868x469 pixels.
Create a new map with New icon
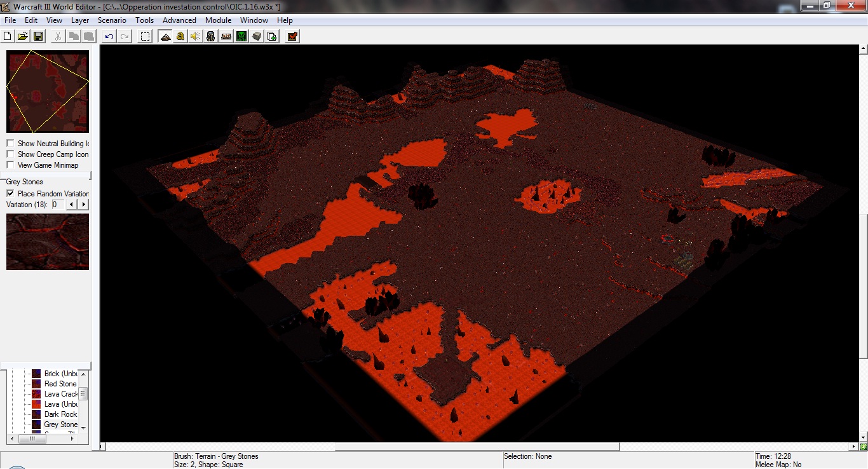pyautogui.click(x=8, y=36)
